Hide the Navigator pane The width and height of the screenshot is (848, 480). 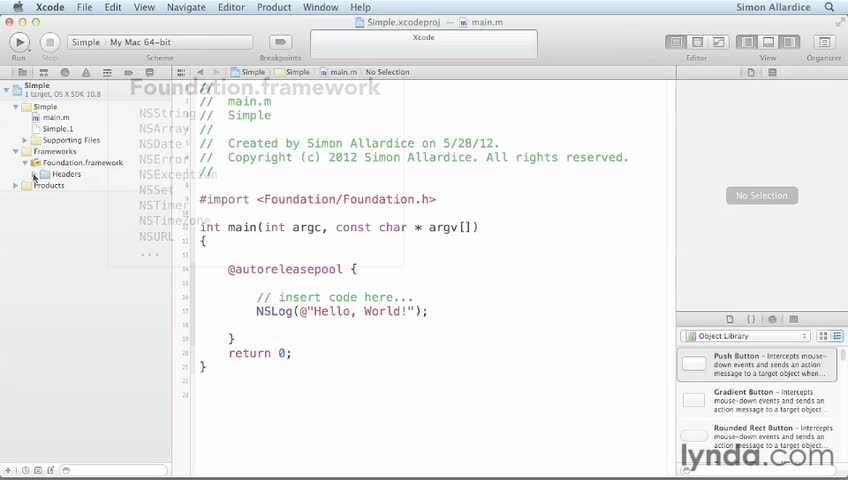747,42
